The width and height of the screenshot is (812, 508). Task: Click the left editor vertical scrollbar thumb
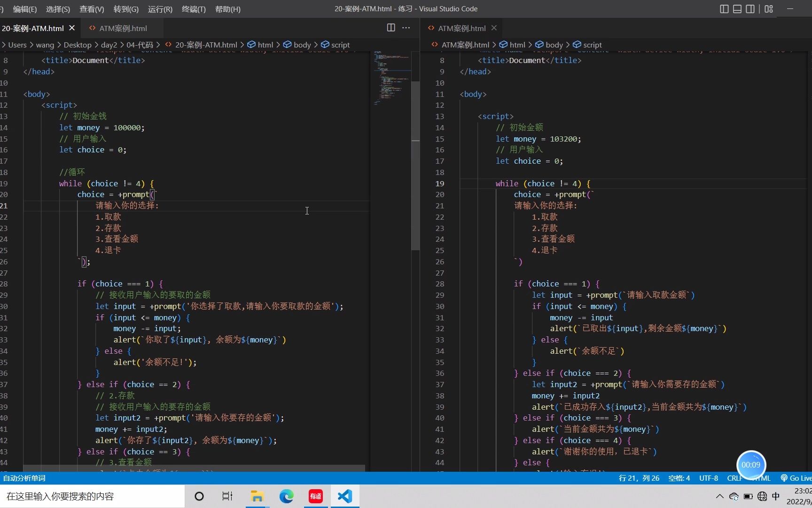coord(415,165)
